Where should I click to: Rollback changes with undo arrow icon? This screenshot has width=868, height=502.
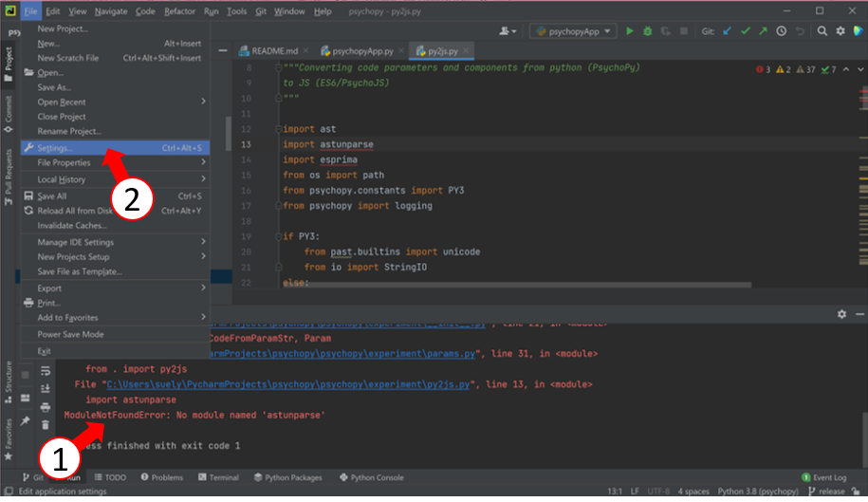800,31
